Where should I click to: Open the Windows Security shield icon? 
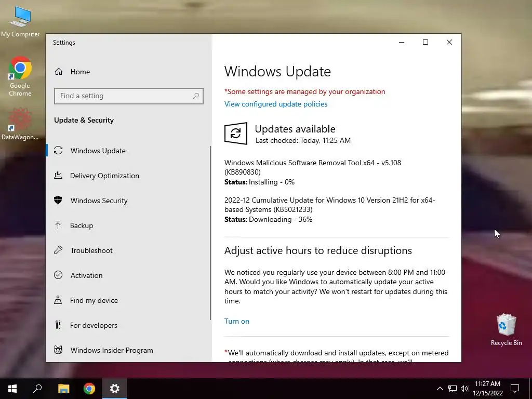[58, 200]
